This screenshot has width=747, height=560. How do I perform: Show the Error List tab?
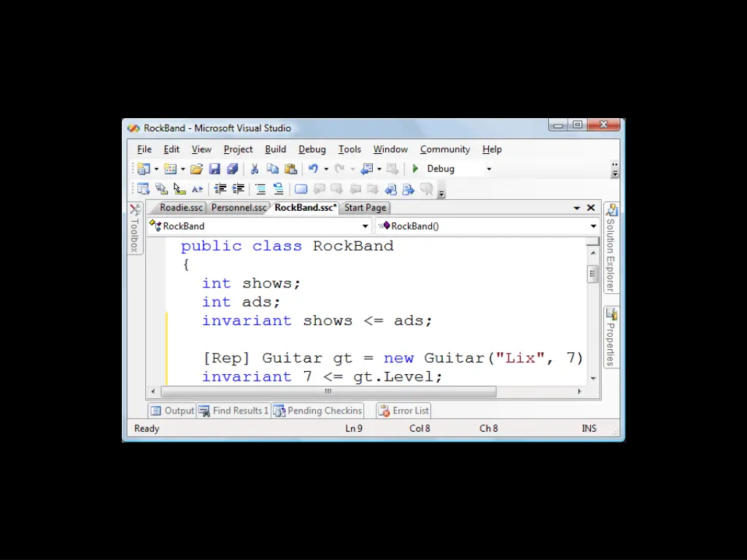pos(404,411)
